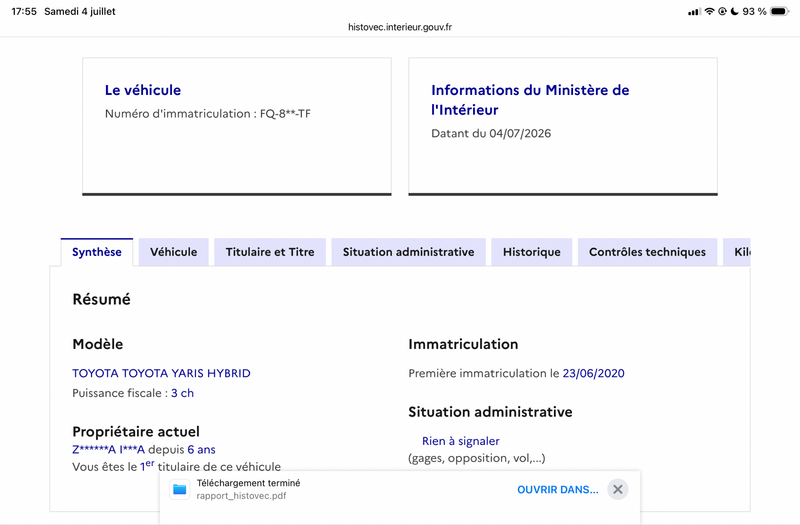The height and width of the screenshot is (525, 800).
Task: Tap the cellular signal bars icon
Action: (x=694, y=11)
